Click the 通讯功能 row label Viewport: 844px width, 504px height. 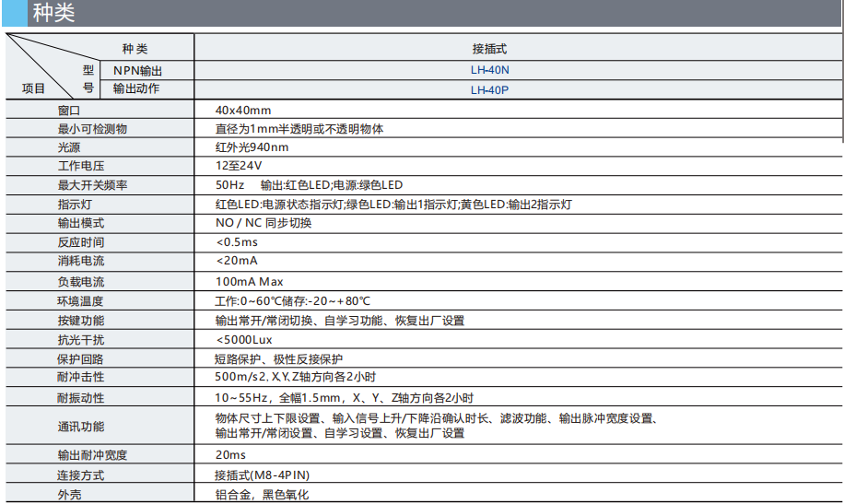tap(80, 427)
